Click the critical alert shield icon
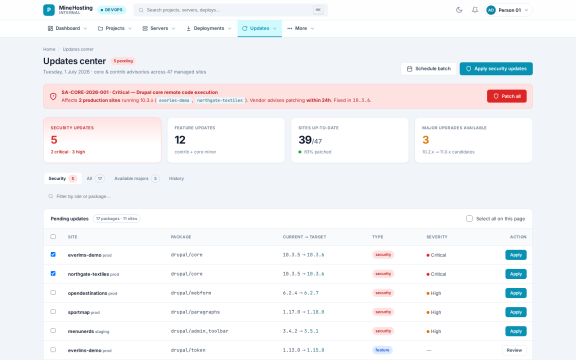576x360 pixels. tap(53, 96)
